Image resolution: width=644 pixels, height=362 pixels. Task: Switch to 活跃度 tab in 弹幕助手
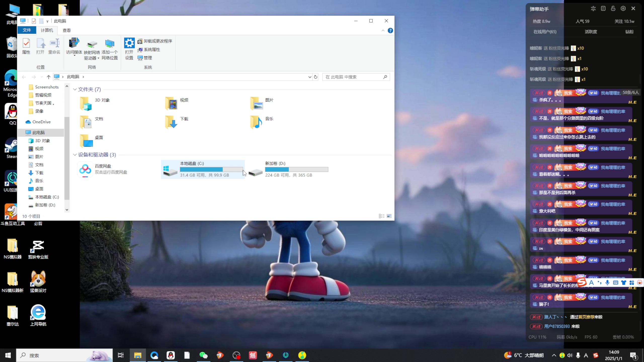[591, 32]
